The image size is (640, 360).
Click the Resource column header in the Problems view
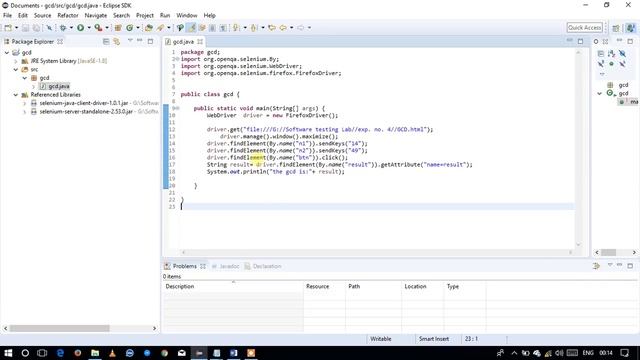(324, 287)
